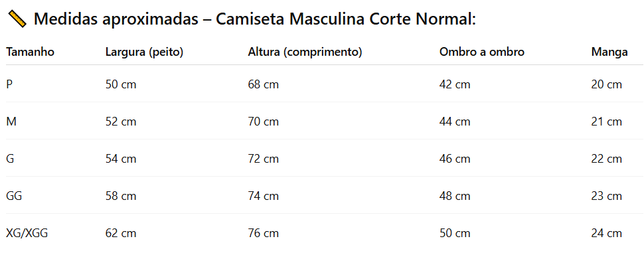Viewport: 644px width, 263px height.
Task: Select the size G row label
Action: coord(10,159)
